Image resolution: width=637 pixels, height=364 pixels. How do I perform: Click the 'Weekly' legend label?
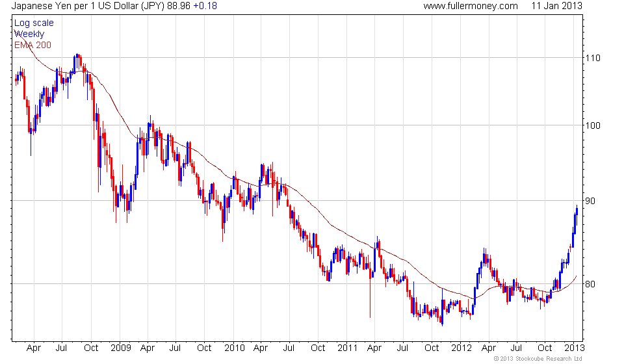(x=29, y=34)
